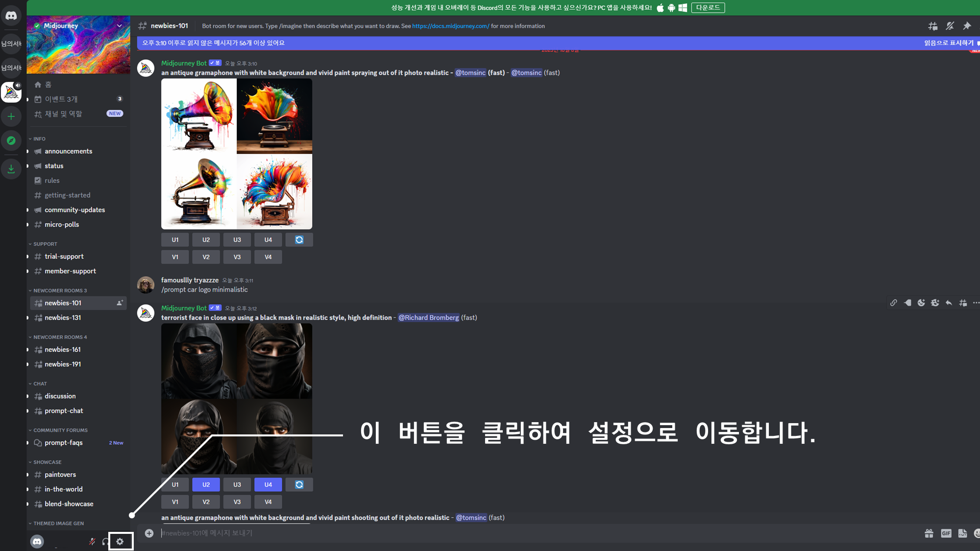Unmute the microphone in user panel
980x551 pixels.
click(92, 541)
